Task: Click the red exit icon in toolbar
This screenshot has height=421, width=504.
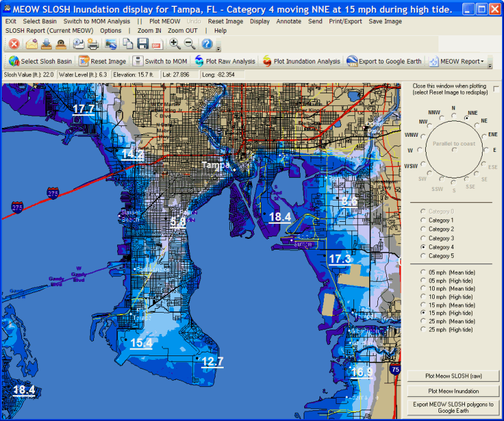Action: tap(14, 44)
